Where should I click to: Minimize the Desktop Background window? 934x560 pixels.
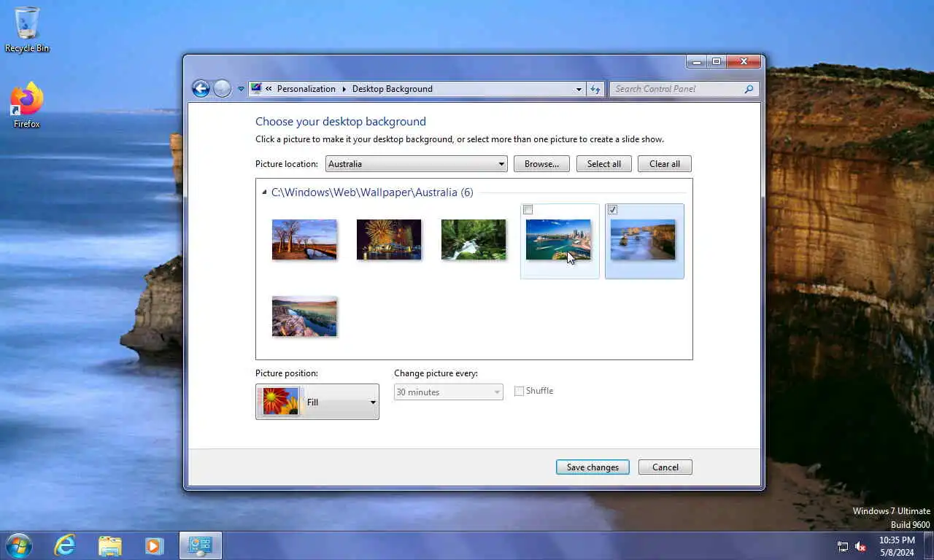(x=697, y=62)
